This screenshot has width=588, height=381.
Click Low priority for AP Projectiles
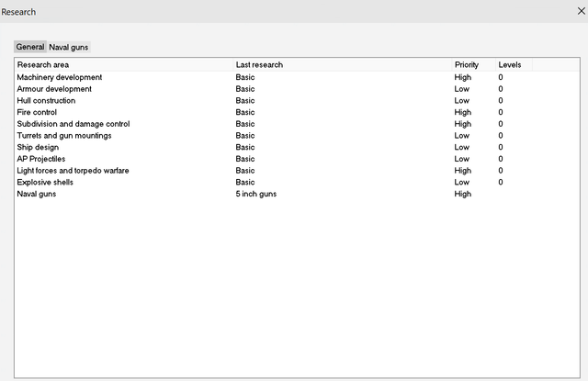[461, 159]
